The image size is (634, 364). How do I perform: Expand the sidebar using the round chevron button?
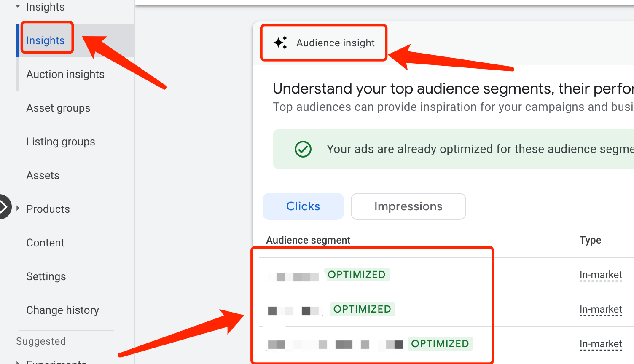click(x=3, y=207)
